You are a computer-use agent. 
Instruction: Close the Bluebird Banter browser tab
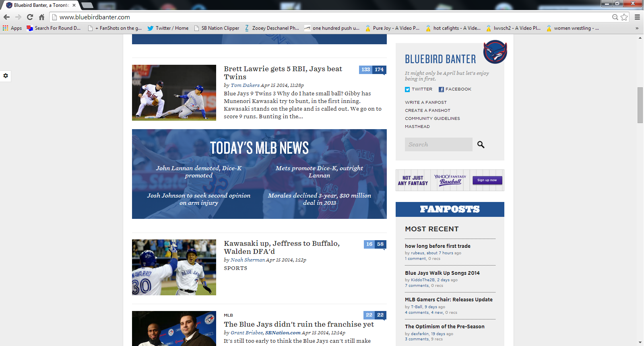click(74, 5)
